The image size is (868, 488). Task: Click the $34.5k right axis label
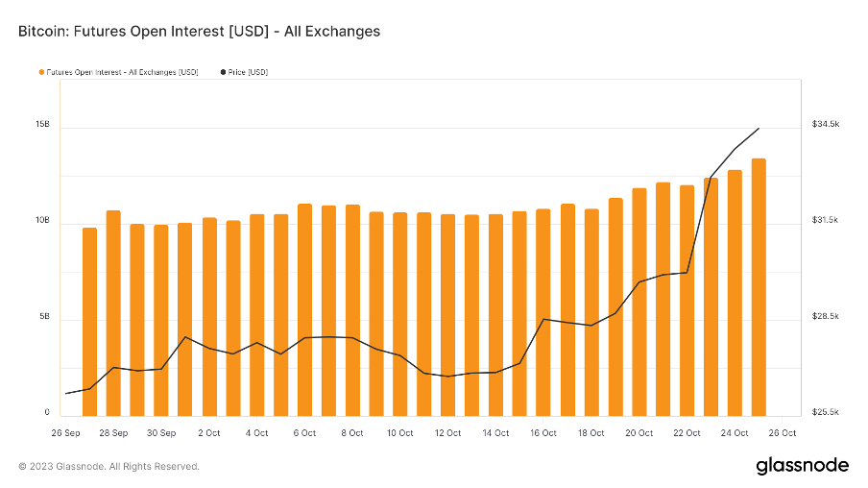tap(826, 125)
